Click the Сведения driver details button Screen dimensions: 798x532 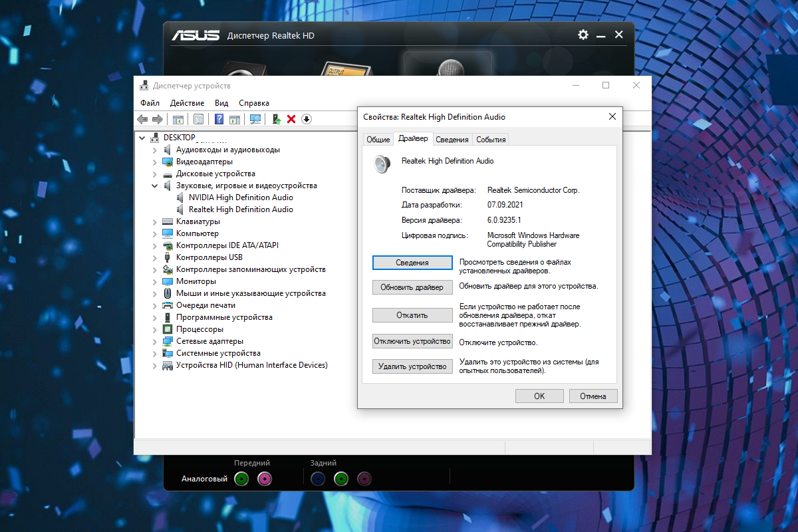coord(412,263)
